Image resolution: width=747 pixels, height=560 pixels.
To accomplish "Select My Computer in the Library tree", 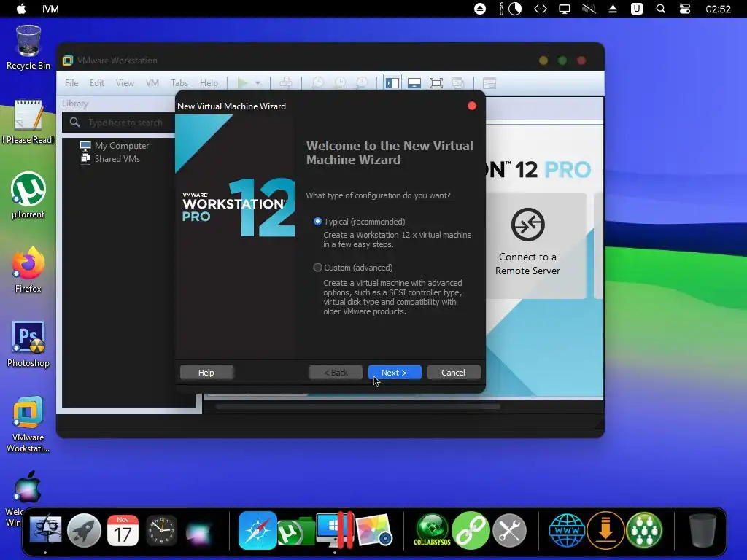I will (115, 146).
